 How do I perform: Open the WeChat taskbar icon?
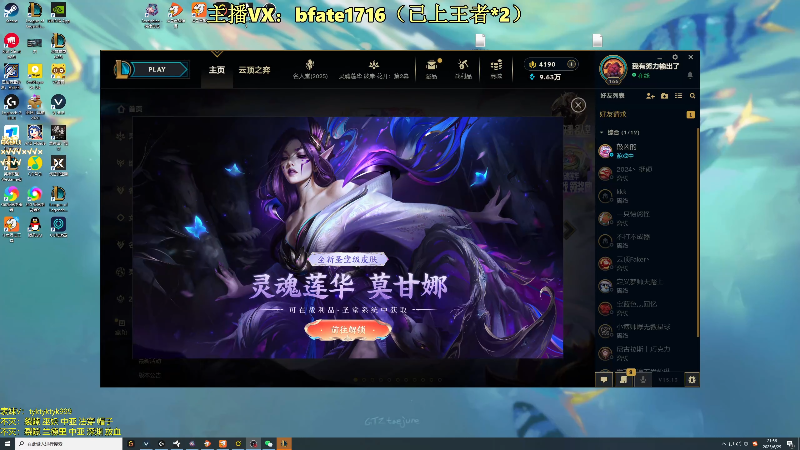click(268, 444)
